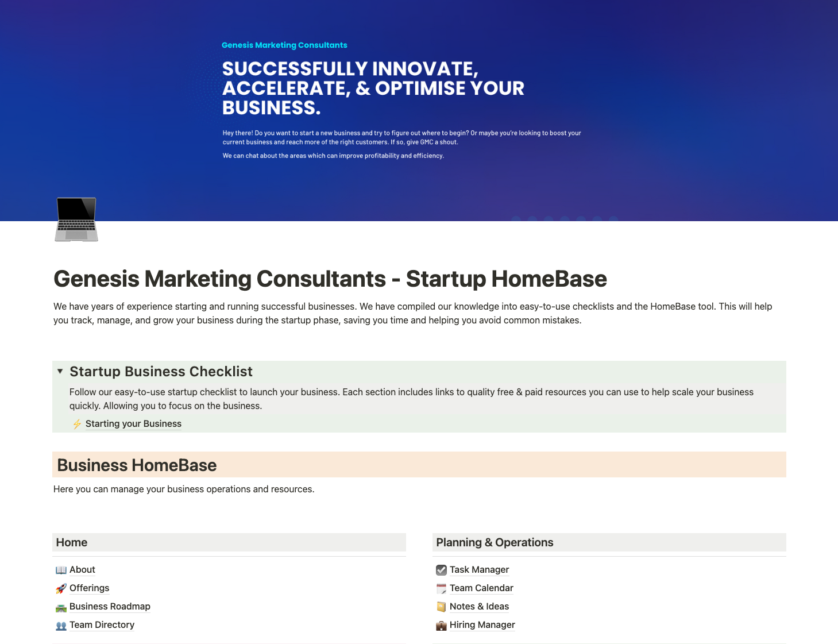Collapse the Startup Business Checklist toggle
838x644 pixels.
(x=60, y=371)
